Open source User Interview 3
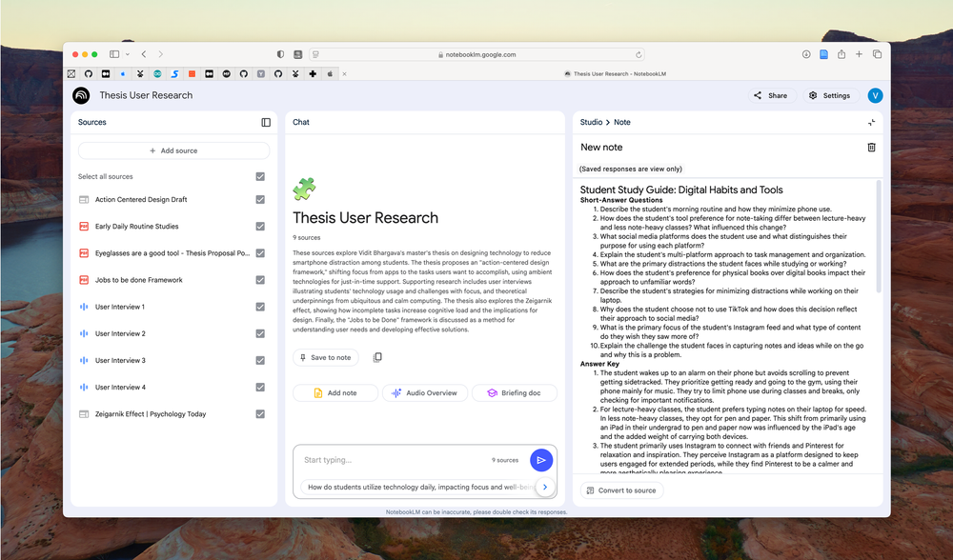The width and height of the screenshot is (953, 560). tap(120, 360)
